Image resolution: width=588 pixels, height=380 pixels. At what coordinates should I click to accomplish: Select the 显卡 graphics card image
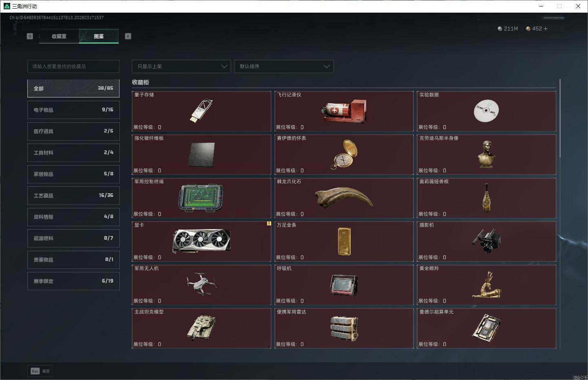pos(201,241)
